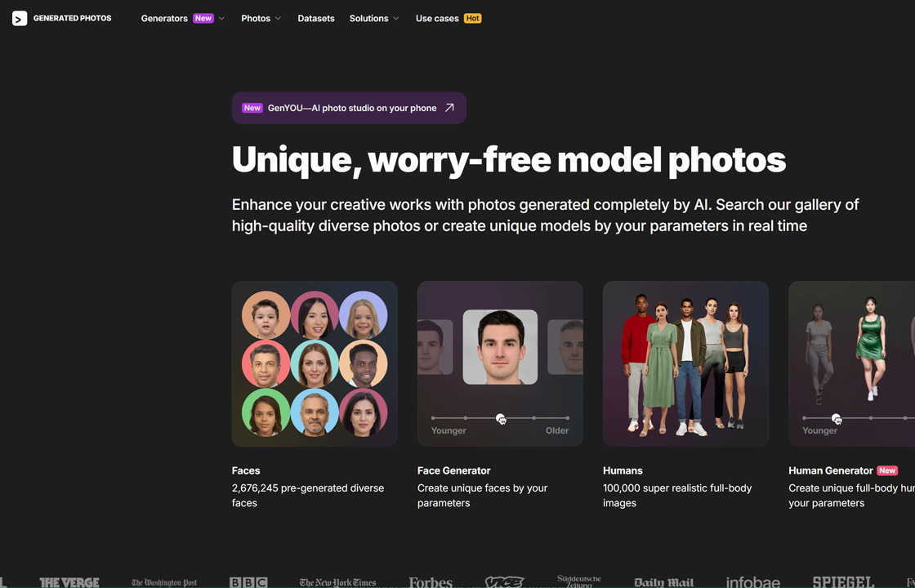Click 'Create unique faces by your parameters' text
This screenshot has width=915, height=588.
coord(482,495)
